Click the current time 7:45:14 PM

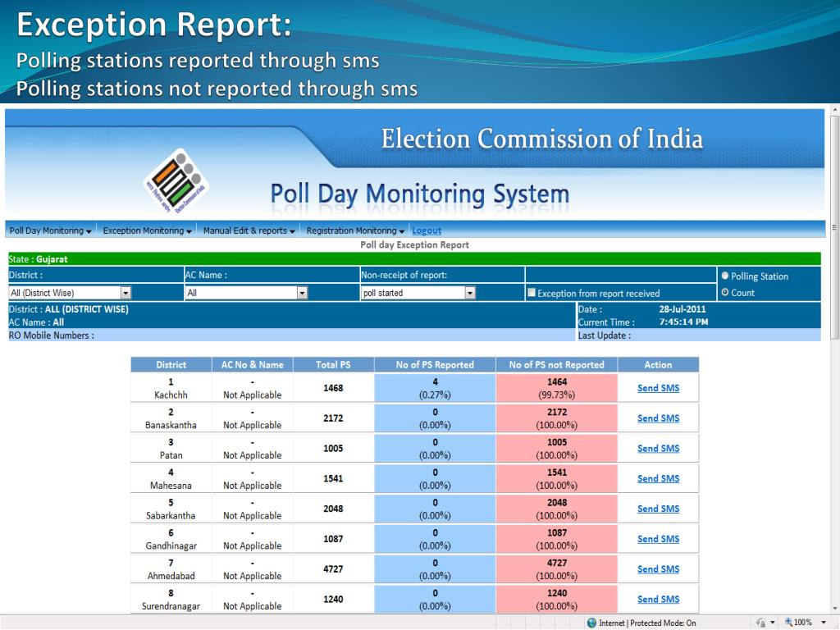(683, 322)
